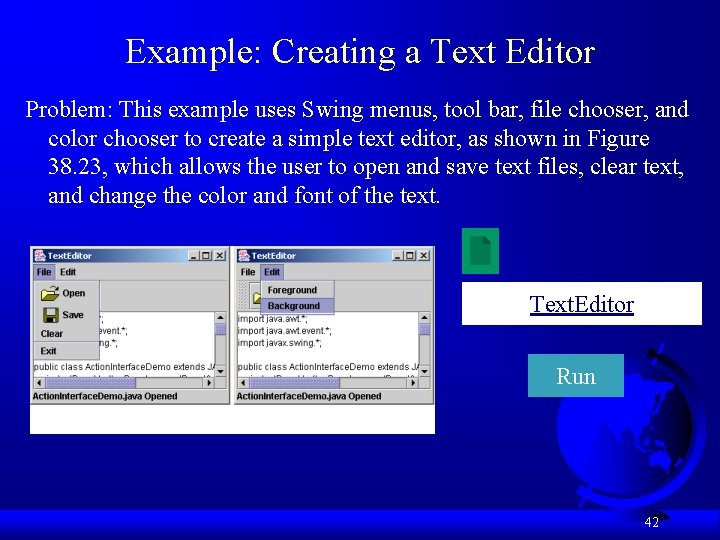The width and height of the screenshot is (720, 540).
Task: Click down scroll arrow in right editor window
Action: click(424, 371)
